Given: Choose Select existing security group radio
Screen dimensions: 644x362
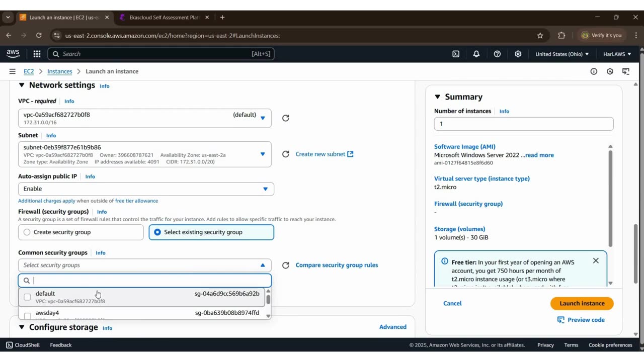Looking at the screenshot, I should click(x=158, y=232).
